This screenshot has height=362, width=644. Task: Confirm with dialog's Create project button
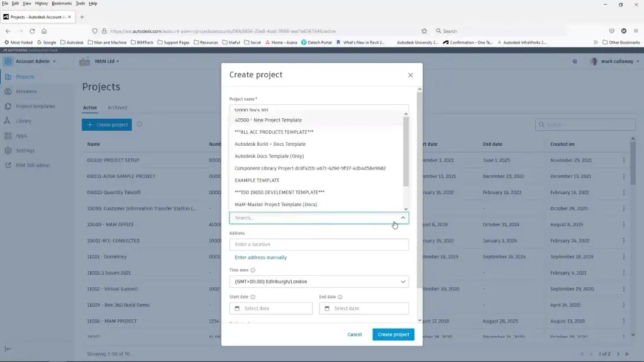pyautogui.click(x=394, y=334)
